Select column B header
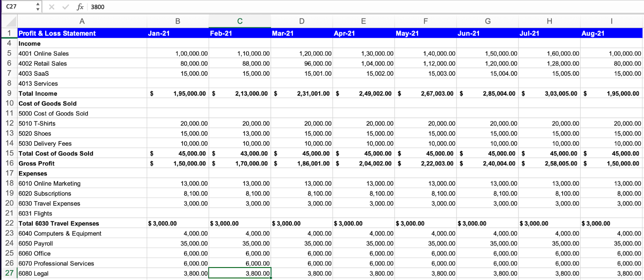644x280 pixels. tap(178, 21)
